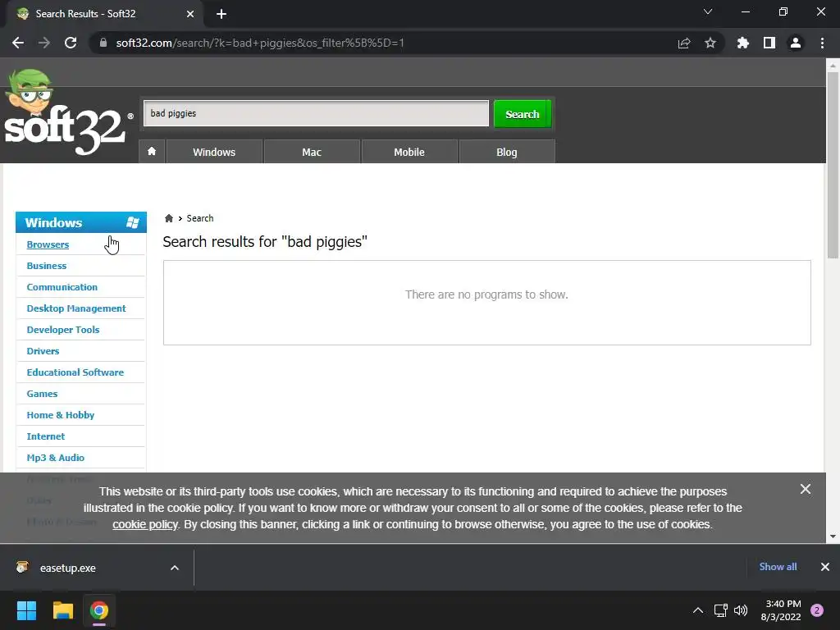Screen dimensions: 840x630
Task: Bookmark this page with the star icon
Action: click(x=710, y=43)
